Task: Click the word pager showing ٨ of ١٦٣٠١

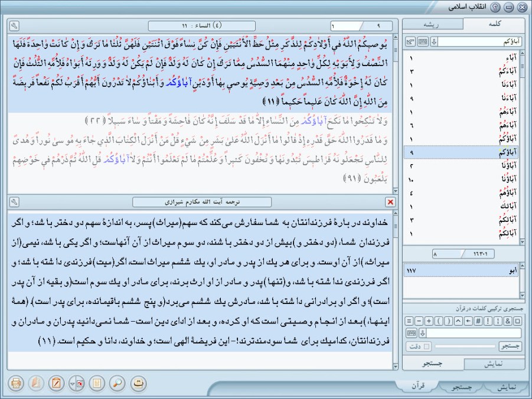Action: coord(463,254)
